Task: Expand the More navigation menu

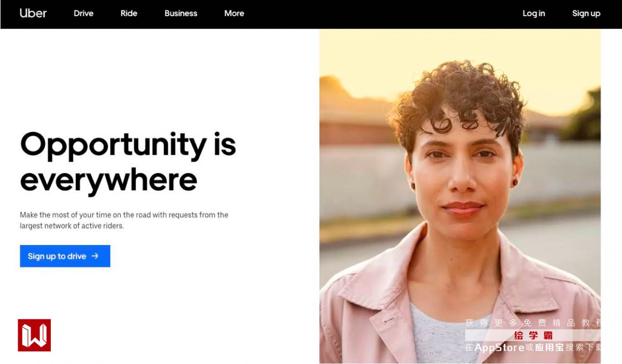Action: click(234, 13)
